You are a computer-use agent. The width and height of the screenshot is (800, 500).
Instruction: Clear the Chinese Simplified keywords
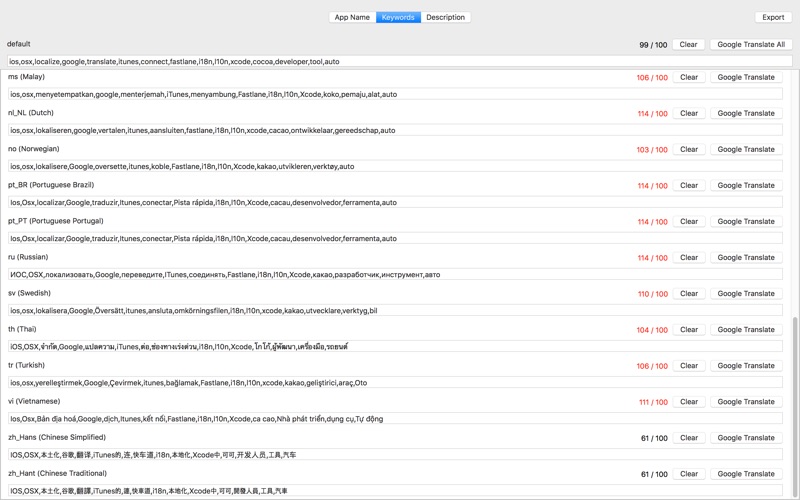click(688, 437)
